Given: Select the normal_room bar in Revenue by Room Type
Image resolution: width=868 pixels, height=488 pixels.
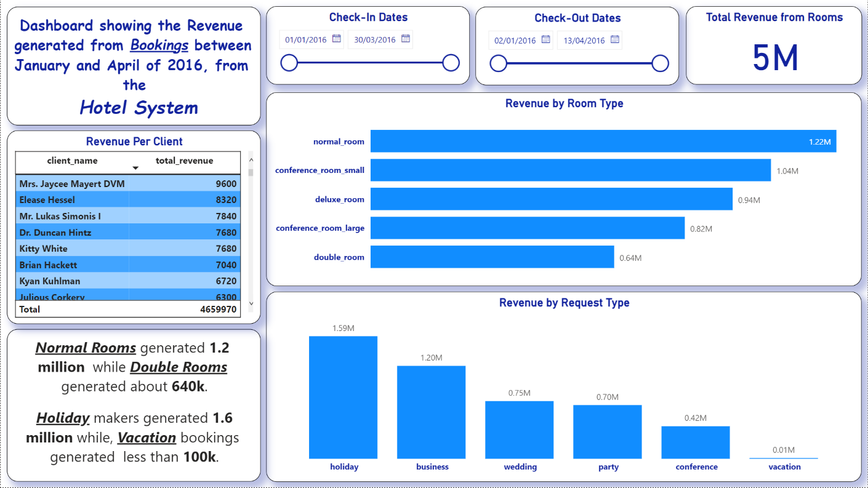Looking at the screenshot, I should [603, 141].
